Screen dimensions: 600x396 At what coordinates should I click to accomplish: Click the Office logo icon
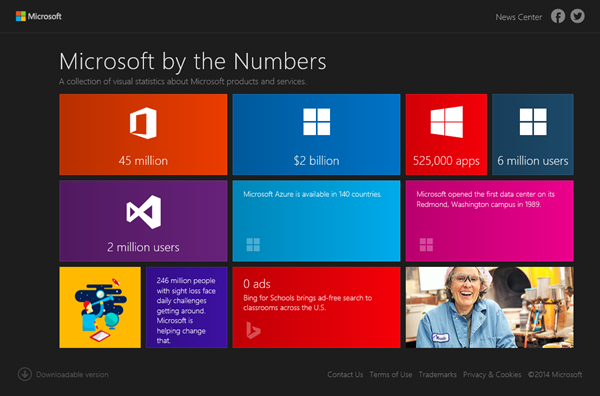point(143,123)
